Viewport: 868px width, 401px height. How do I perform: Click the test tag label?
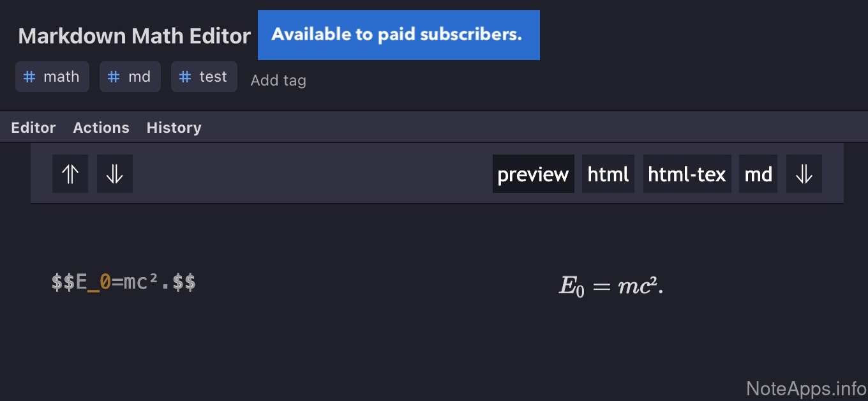[x=213, y=77]
